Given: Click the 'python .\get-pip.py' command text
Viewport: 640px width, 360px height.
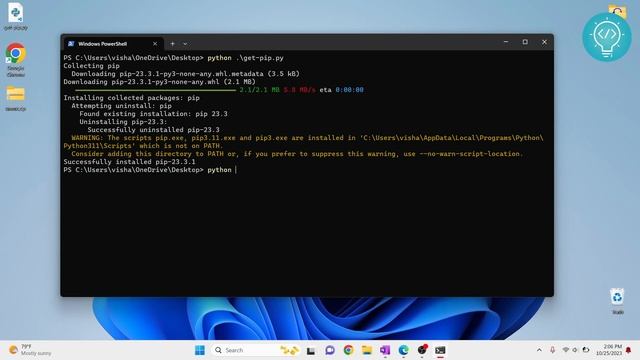Looking at the screenshot, I should 245,58.
